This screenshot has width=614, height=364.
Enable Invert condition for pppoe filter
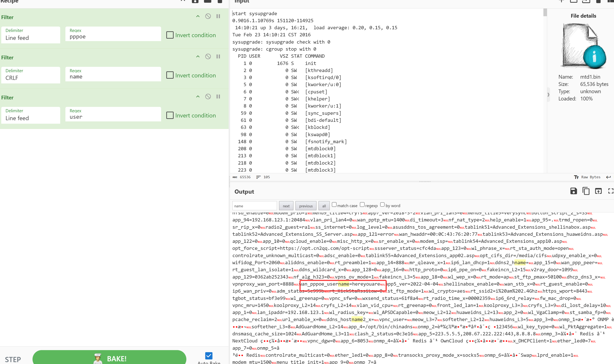click(x=170, y=35)
